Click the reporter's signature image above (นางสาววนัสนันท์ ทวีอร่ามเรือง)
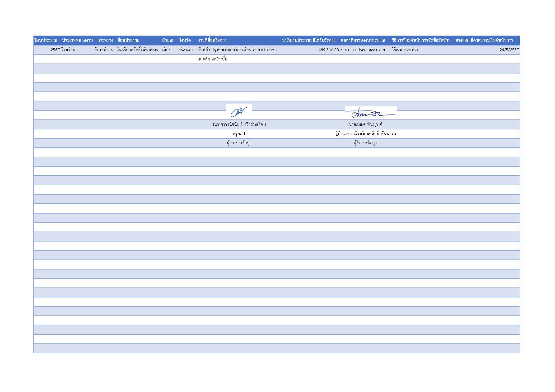 click(x=239, y=112)
